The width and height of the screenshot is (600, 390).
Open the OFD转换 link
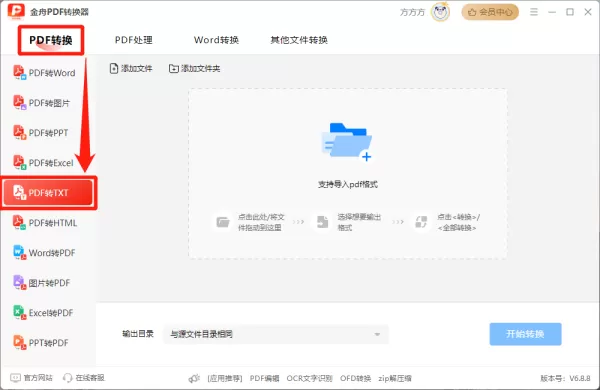tap(355, 379)
